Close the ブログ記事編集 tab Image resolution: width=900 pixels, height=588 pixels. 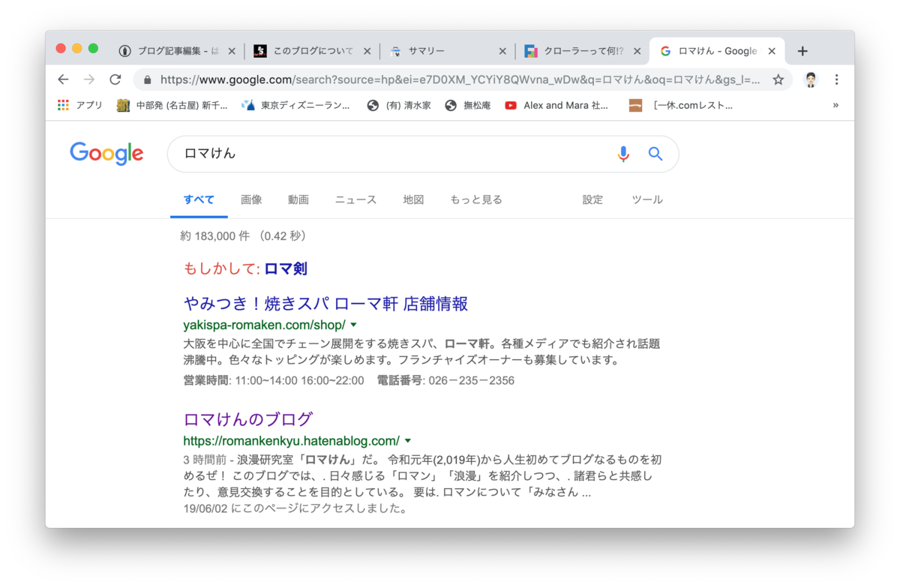[232, 51]
